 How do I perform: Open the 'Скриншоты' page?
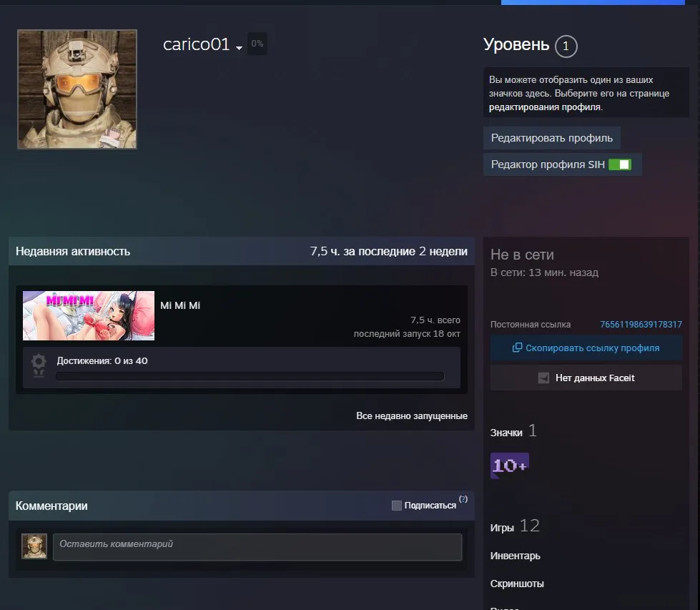[517, 584]
